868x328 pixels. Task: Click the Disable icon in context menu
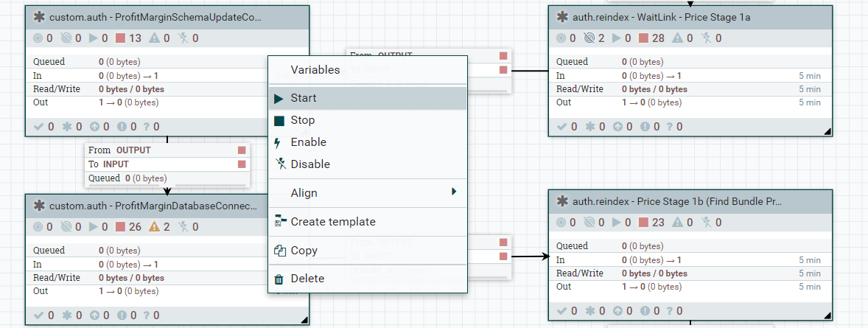click(x=279, y=164)
